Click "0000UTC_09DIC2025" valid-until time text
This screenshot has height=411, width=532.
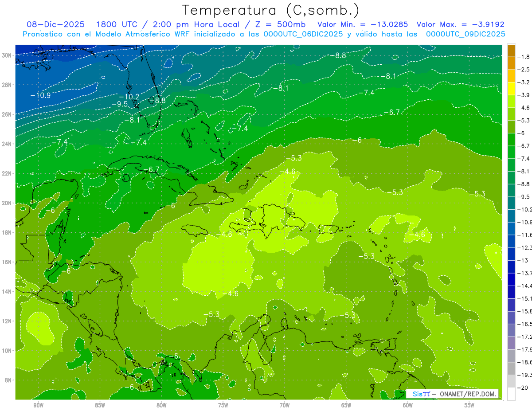(x=465, y=34)
